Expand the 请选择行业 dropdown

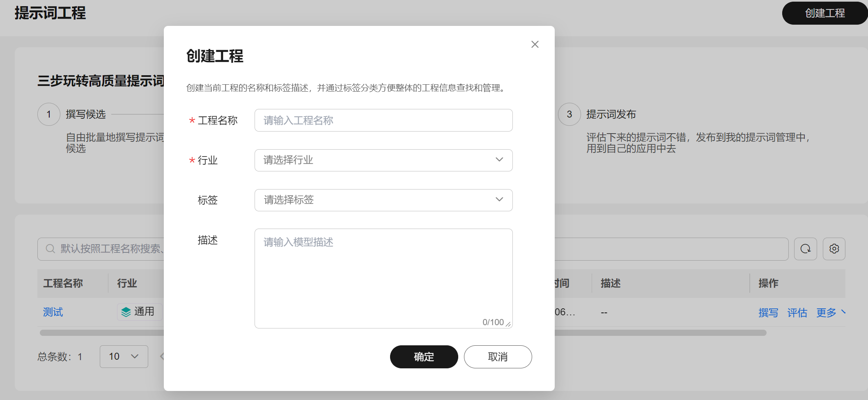383,160
